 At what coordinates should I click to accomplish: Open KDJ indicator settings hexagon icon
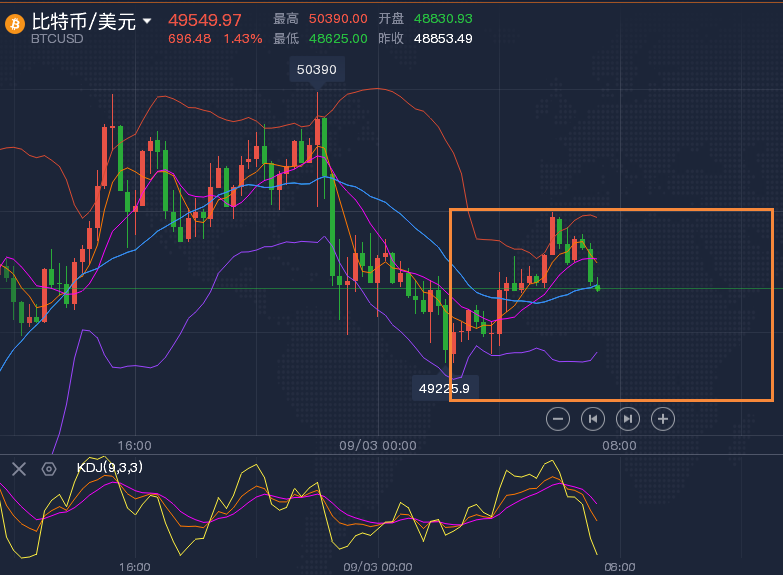[x=48, y=468]
